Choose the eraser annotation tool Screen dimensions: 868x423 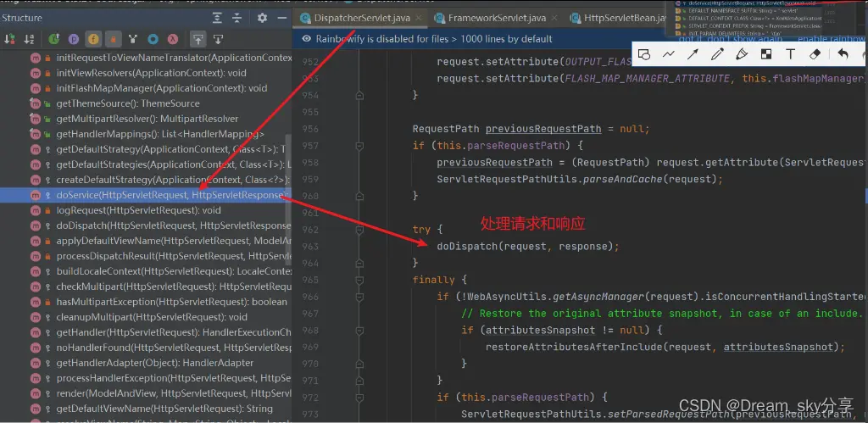click(815, 54)
